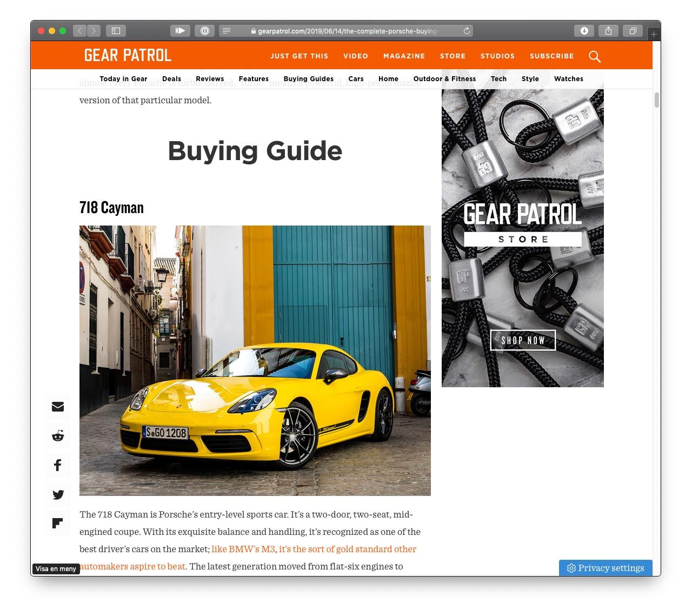Image resolution: width=692 pixels, height=616 pixels.
Task: Go to Style category
Action: [x=530, y=79]
